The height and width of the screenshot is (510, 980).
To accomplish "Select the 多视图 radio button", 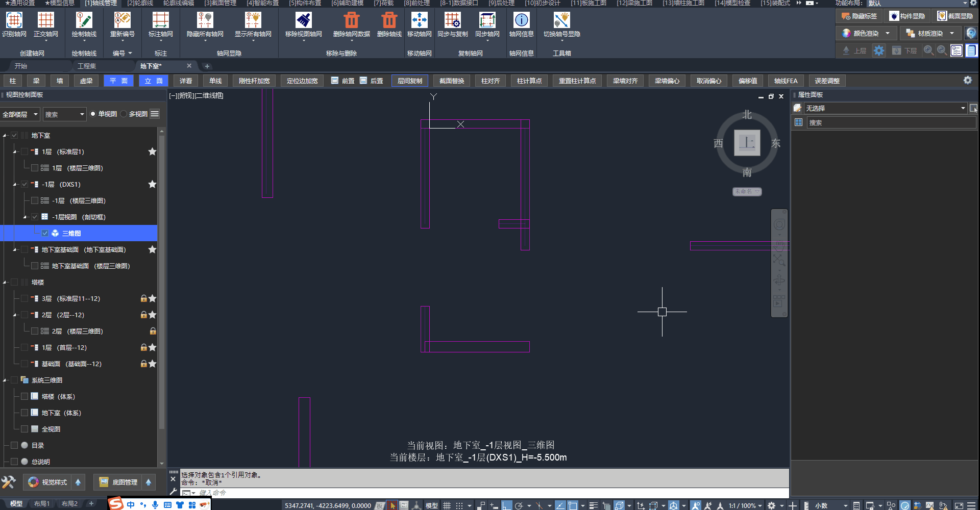I will (124, 114).
